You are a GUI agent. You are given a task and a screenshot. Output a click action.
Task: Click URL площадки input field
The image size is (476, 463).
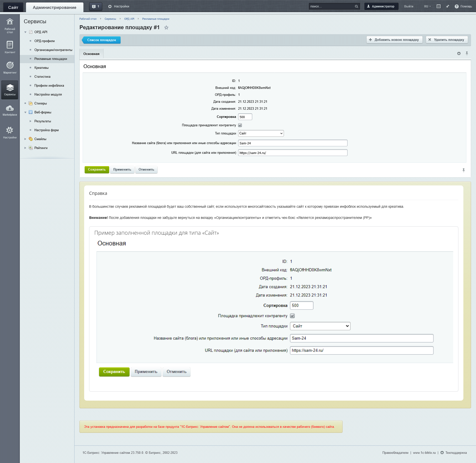292,152
